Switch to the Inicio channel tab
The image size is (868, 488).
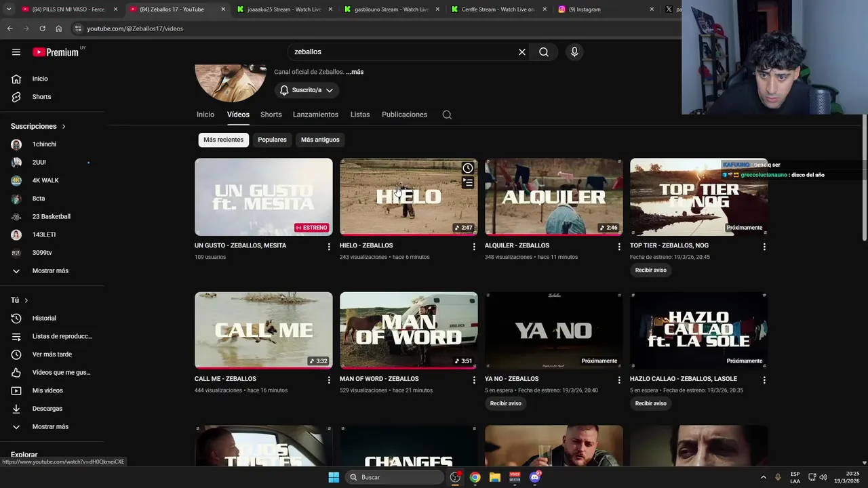point(205,115)
